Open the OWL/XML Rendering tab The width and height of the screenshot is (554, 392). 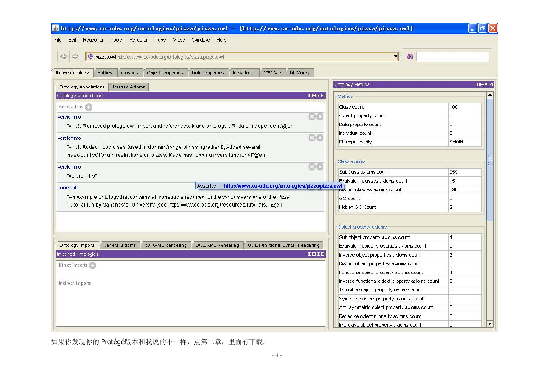[217, 245]
